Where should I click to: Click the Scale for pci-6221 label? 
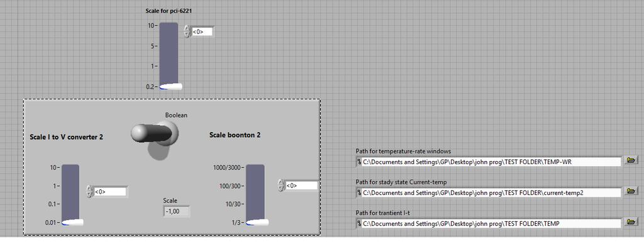[x=169, y=11]
